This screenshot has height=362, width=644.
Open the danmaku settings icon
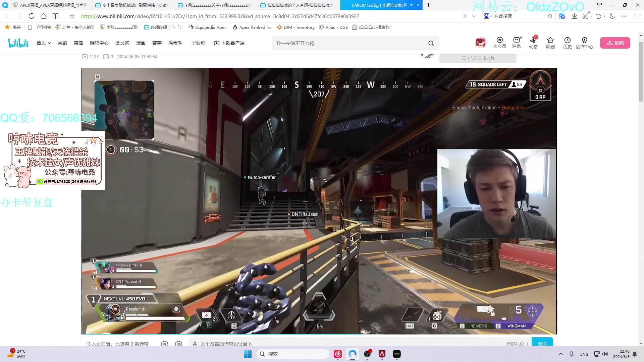point(179,344)
